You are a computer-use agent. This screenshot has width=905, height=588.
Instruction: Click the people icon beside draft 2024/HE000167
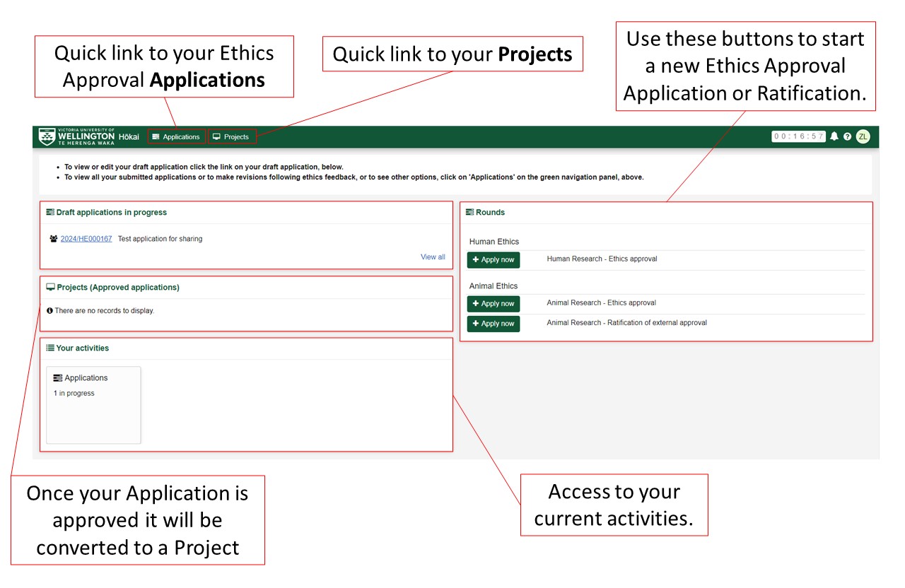pos(54,239)
